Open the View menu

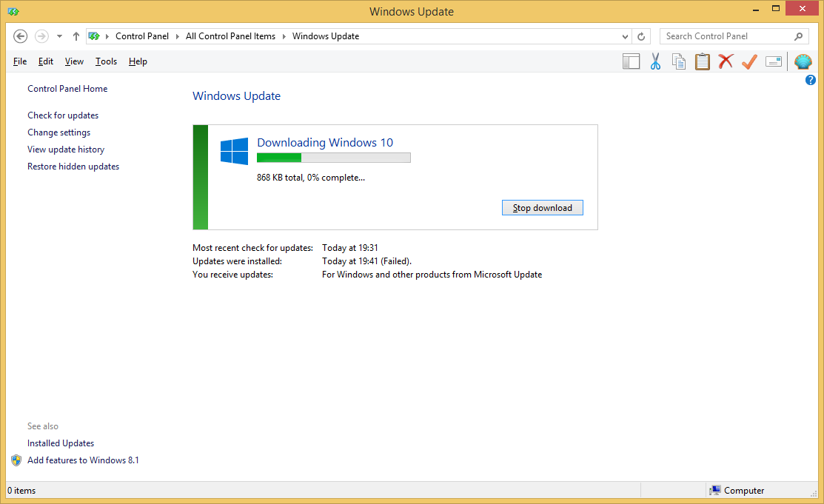coord(74,61)
